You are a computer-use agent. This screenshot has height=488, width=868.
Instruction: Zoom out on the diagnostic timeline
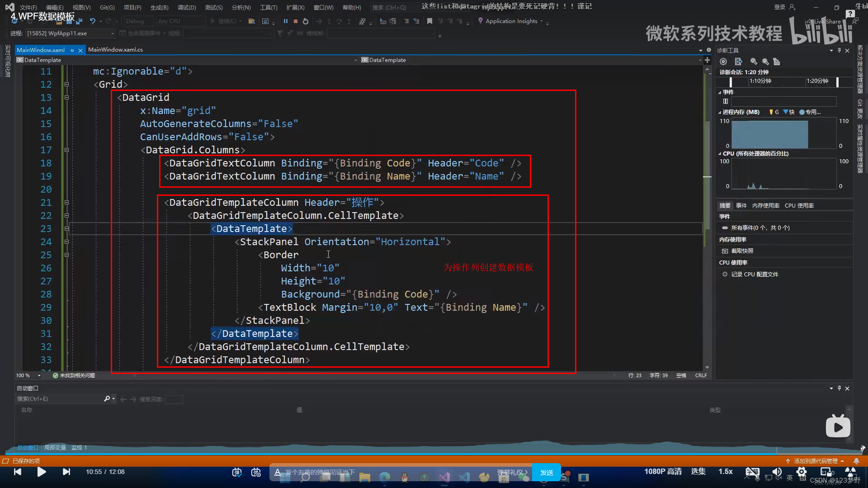point(765,62)
